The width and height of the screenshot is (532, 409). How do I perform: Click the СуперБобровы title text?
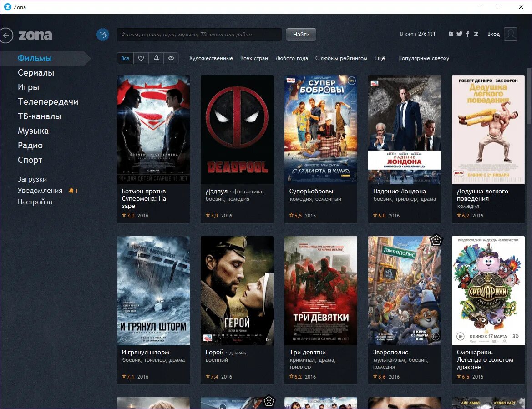(311, 191)
